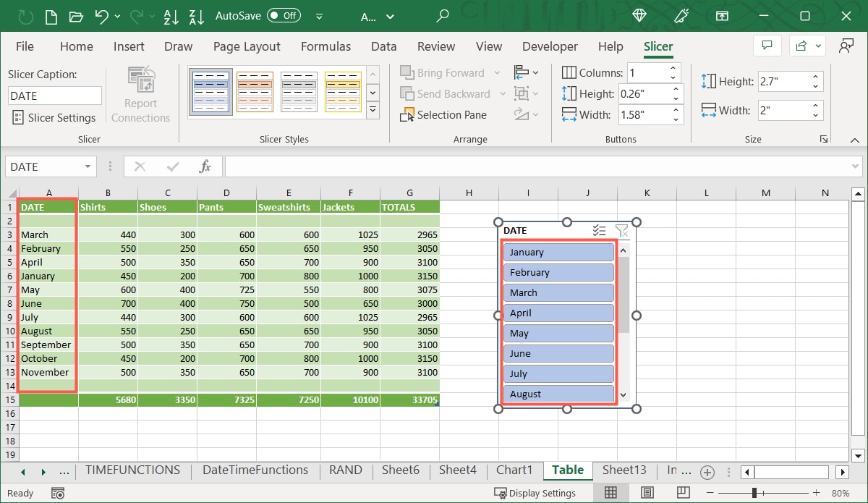Select February in the DATE slicer
This screenshot has height=503, width=868.
(x=557, y=272)
